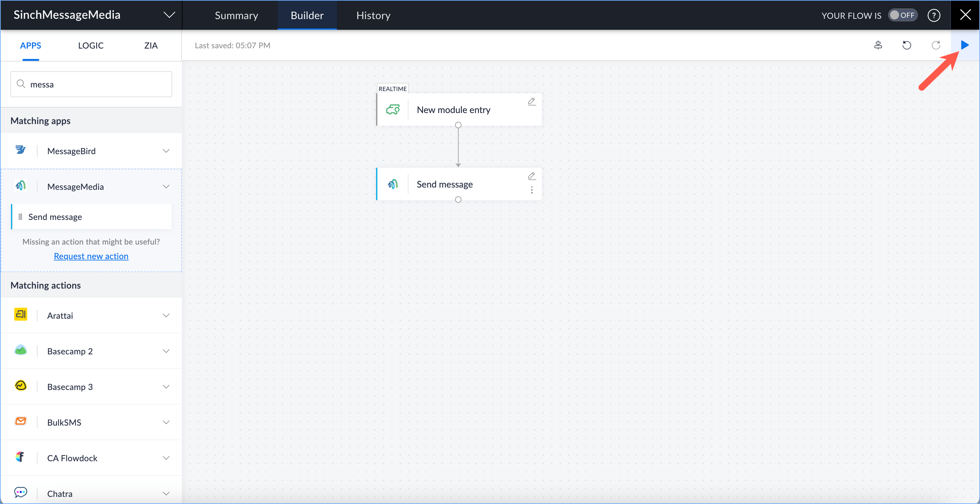980x504 pixels.
Task: Click the Request new action link
Action: coord(91,256)
